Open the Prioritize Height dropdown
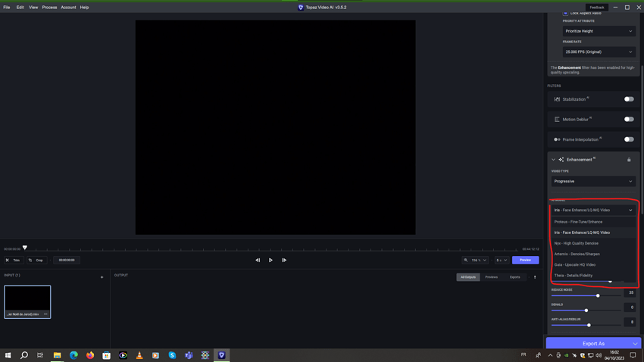 point(599,31)
